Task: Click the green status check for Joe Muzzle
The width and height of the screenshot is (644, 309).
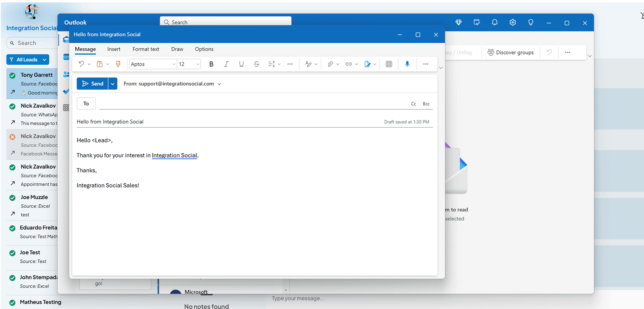Action: [x=12, y=198]
